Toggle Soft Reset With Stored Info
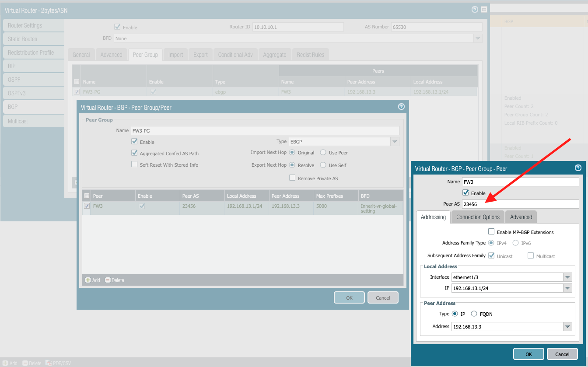Image resolution: width=588 pixels, height=367 pixels. click(135, 164)
